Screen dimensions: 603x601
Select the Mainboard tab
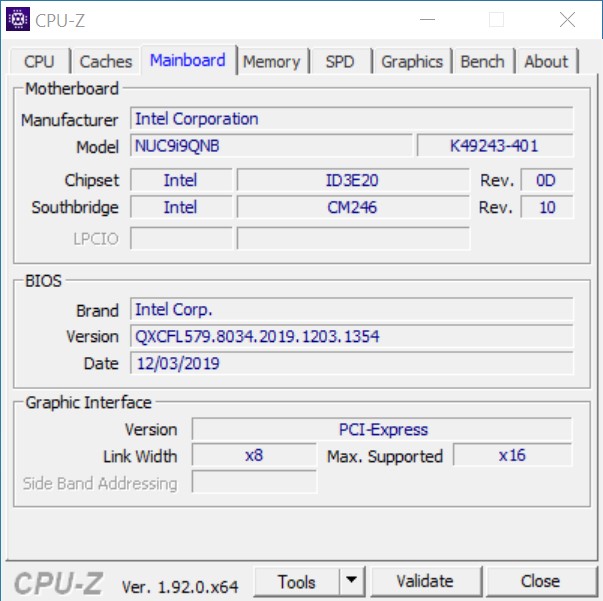(x=188, y=60)
